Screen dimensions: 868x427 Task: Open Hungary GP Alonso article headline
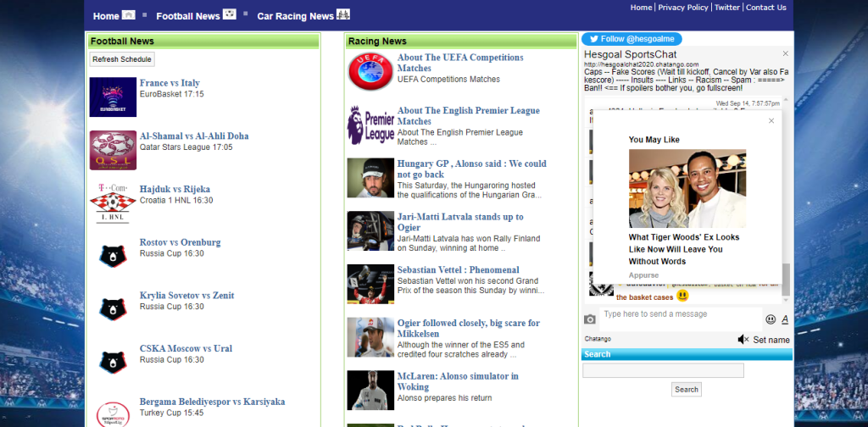coord(471,169)
